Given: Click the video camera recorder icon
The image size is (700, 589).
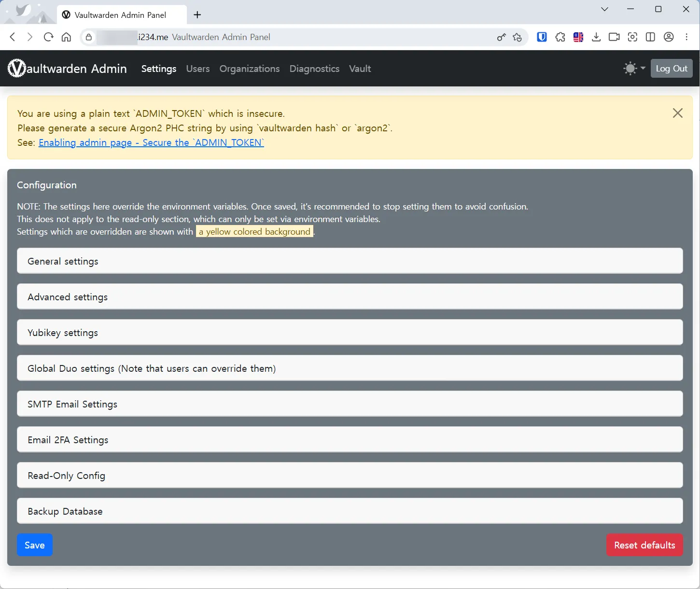Looking at the screenshot, I should [x=614, y=37].
